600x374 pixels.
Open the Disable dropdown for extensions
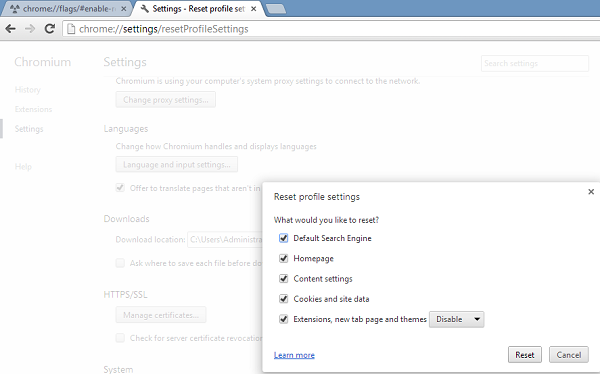457,319
